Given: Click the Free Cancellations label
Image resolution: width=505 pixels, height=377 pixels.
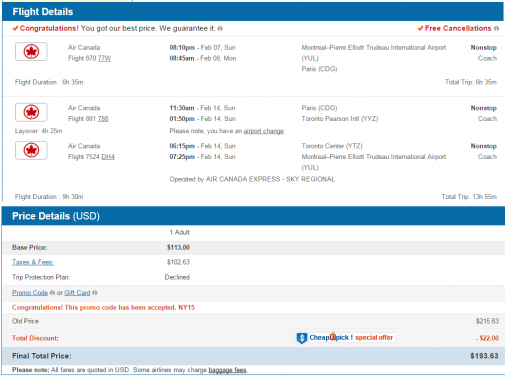Looking at the screenshot, I should [x=458, y=28].
